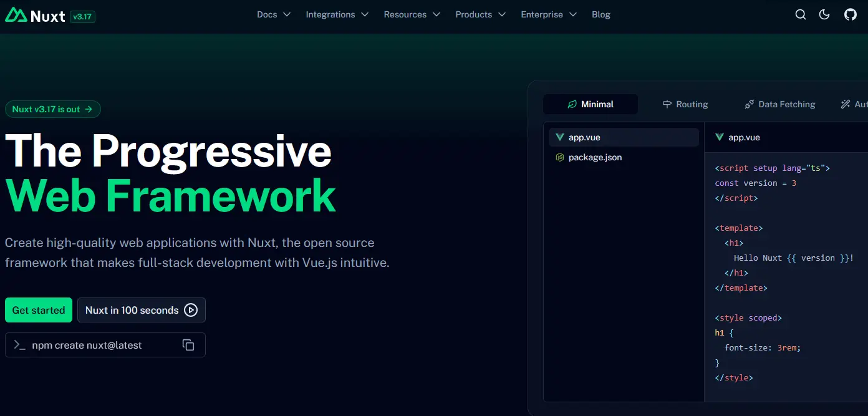Click the Vue icon beside app.vue file
The image size is (868, 416).
click(x=560, y=137)
